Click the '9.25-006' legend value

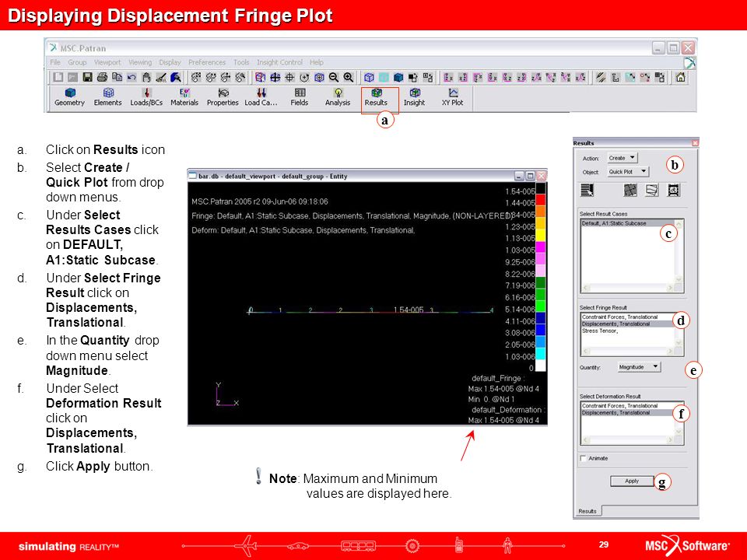[x=520, y=262]
